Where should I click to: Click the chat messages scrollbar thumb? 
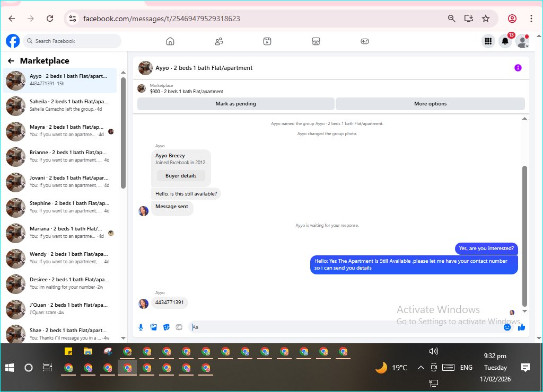tap(524, 236)
